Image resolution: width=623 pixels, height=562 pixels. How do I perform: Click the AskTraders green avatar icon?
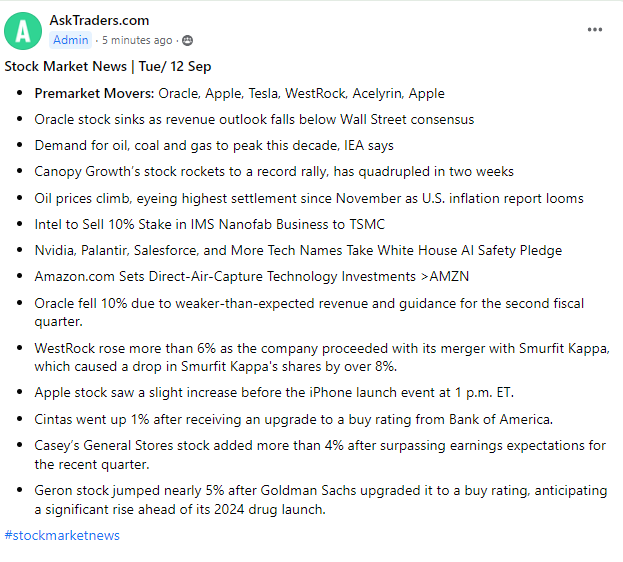coord(23,30)
